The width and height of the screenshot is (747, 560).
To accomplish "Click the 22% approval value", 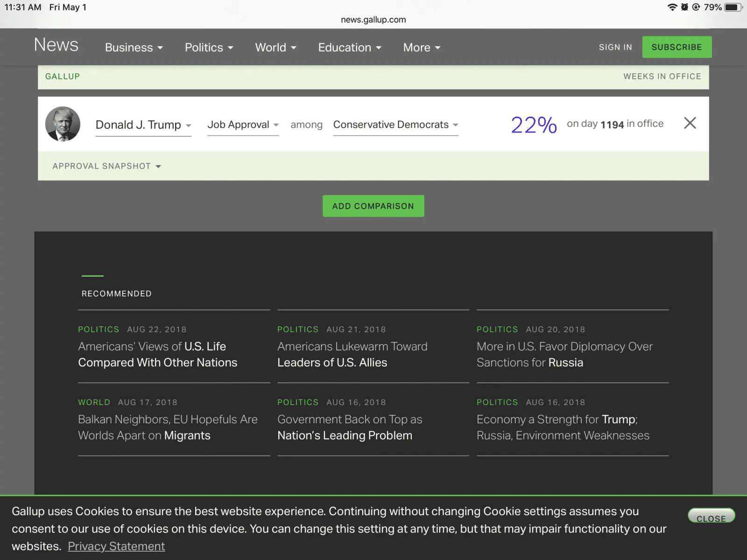I will point(534,125).
